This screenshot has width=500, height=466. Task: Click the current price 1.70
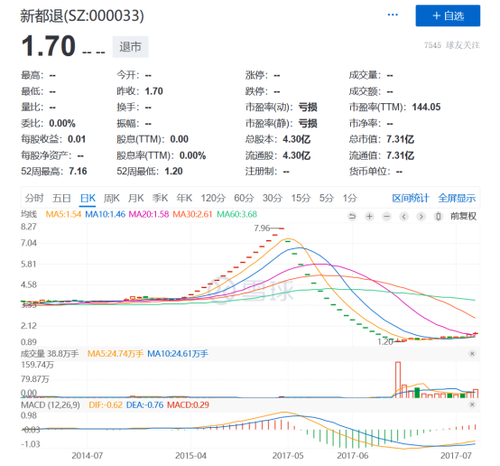tap(49, 46)
